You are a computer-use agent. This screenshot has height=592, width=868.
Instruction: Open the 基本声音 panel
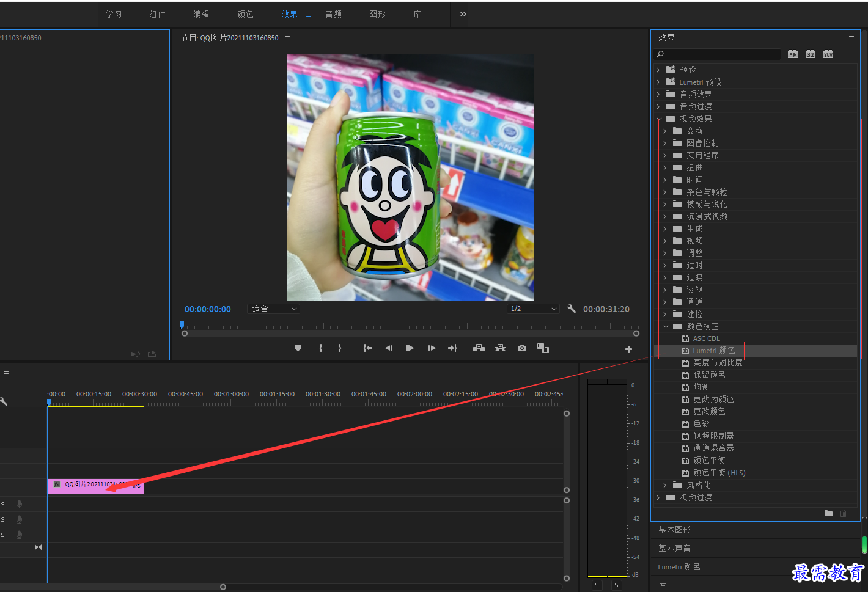[674, 548]
